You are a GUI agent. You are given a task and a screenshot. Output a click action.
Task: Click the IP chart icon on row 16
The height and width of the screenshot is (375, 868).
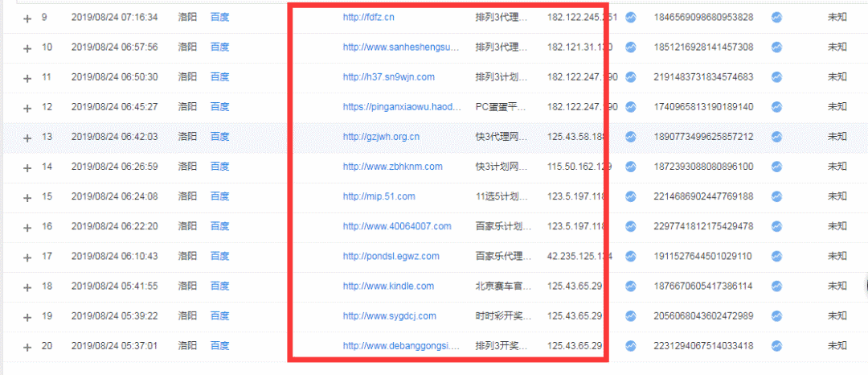click(631, 226)
